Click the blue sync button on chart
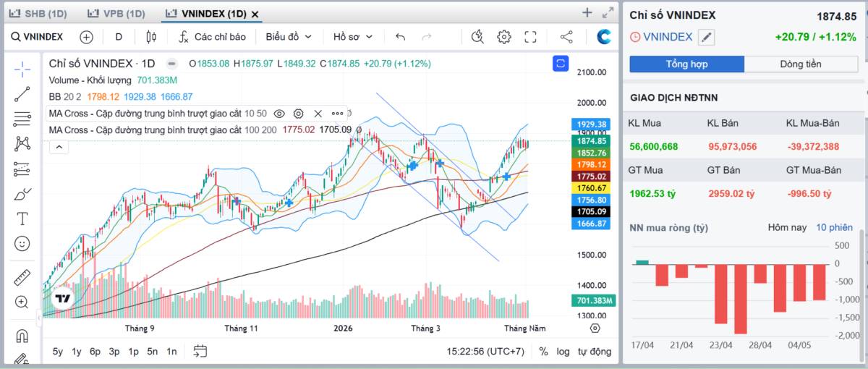 (x=561, y=64)
